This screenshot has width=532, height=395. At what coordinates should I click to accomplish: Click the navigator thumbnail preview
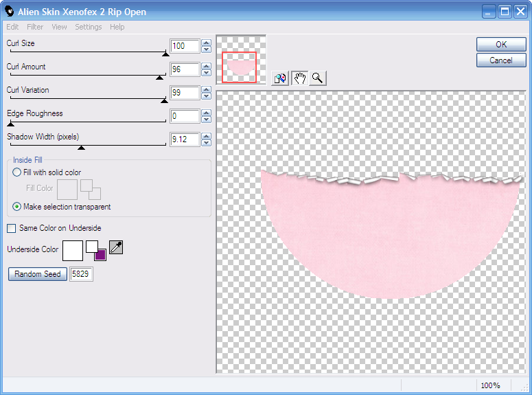(241, 60)
